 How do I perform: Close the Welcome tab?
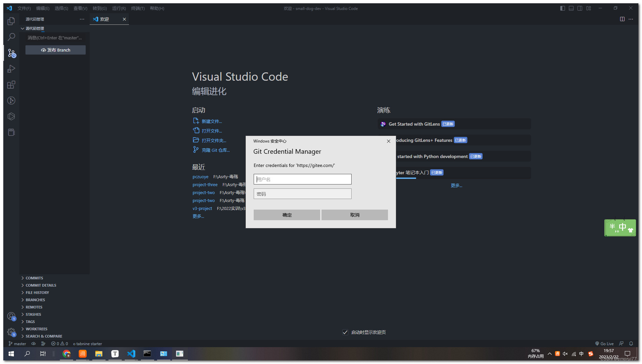click(124, 19)
